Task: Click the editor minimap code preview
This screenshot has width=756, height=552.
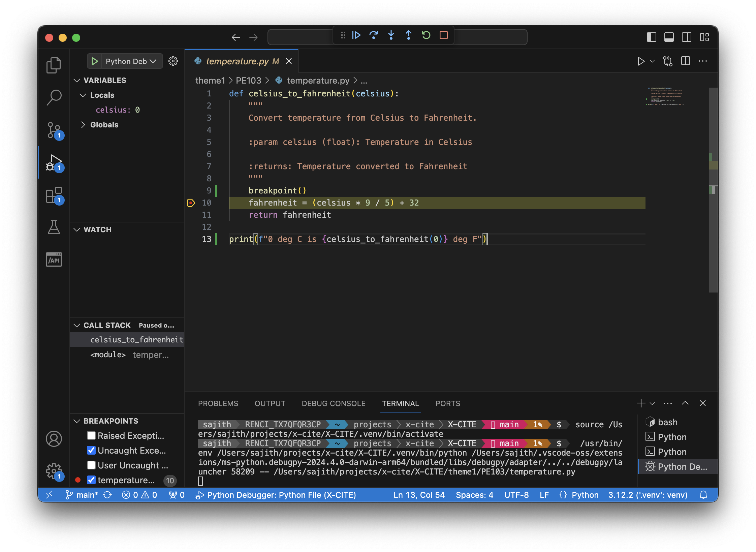Action: [665, 97]
